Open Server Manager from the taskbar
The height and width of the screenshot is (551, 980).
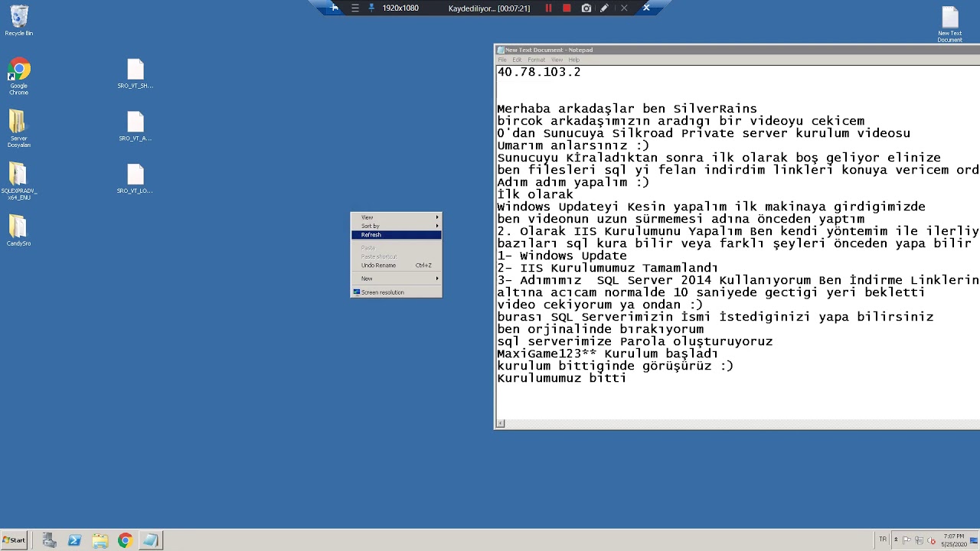click(50, 540)
